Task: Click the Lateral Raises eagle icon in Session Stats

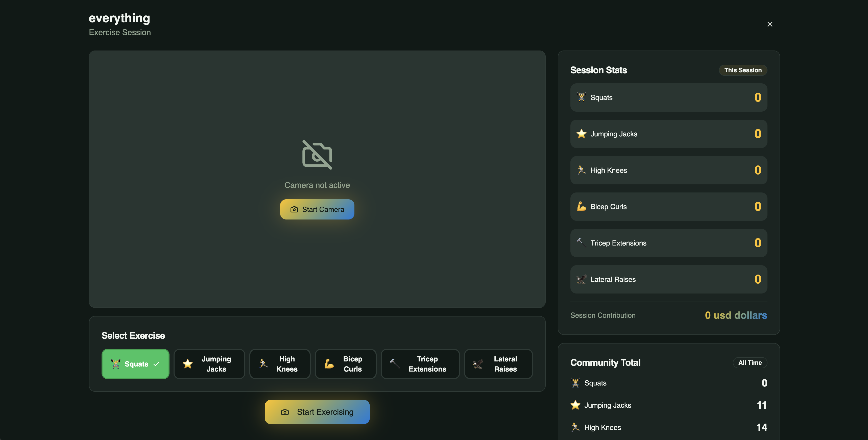Action: coord(581,279)
